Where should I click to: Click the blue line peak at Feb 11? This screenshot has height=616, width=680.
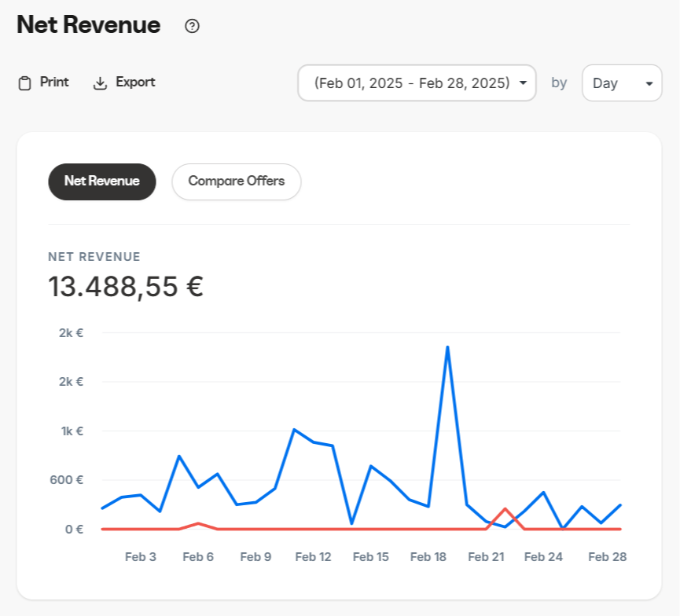[x=294, y=430]
